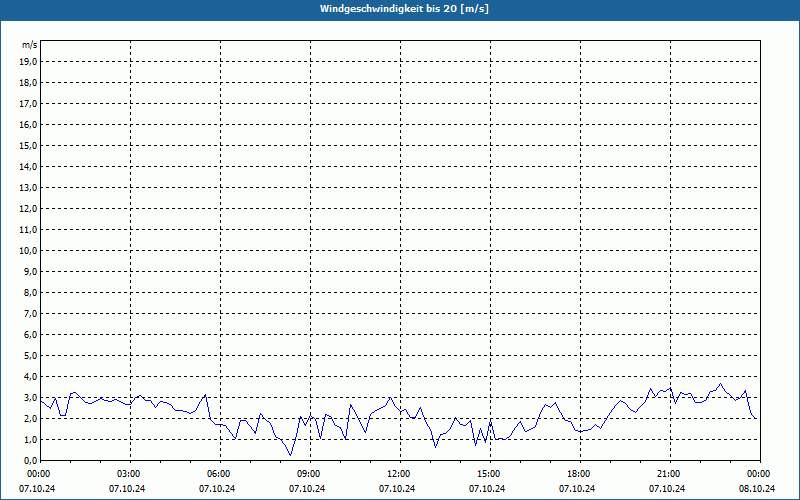
Task: Click the line peak just before 06:00
Action: point(205,394)
